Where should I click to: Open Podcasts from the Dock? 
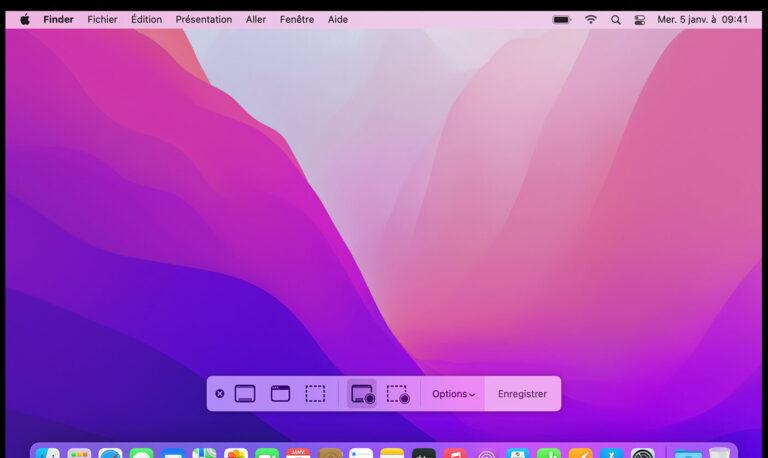pos(486,453)
